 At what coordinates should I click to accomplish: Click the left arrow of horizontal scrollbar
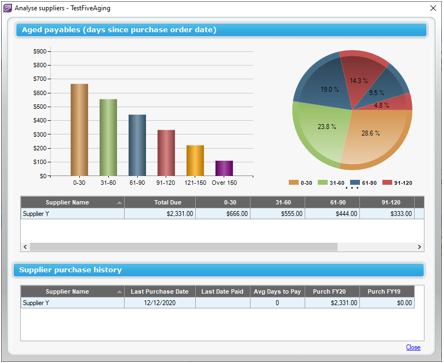pos(25,247)
